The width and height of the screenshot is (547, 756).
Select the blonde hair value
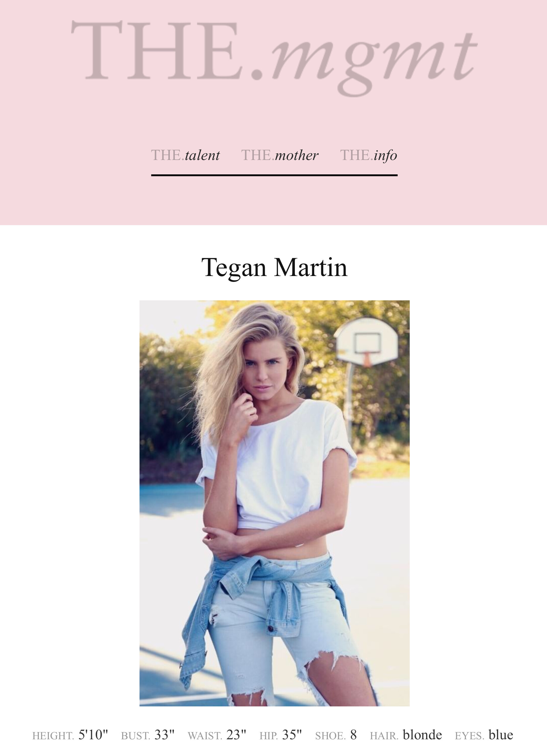click(x=423, y=735)
